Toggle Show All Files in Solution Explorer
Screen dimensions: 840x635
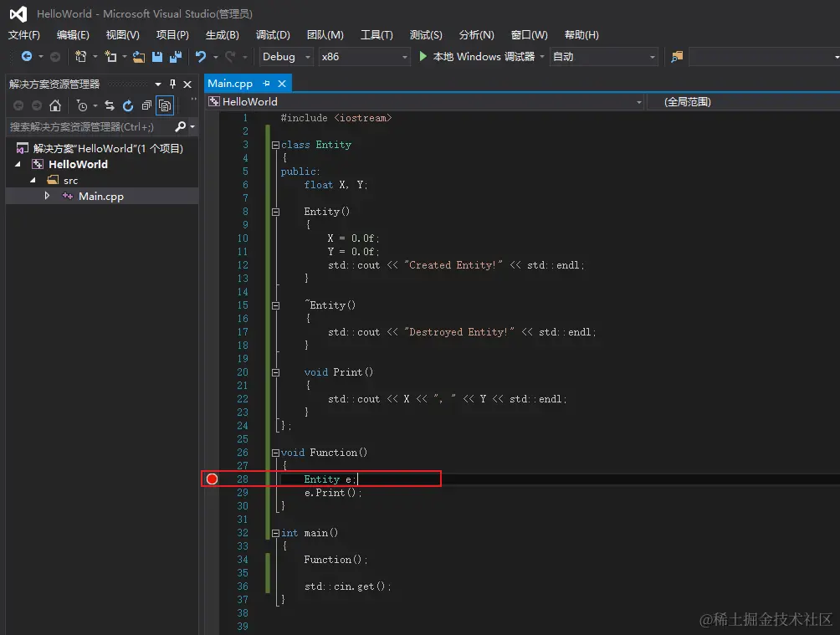pos(165,105)
